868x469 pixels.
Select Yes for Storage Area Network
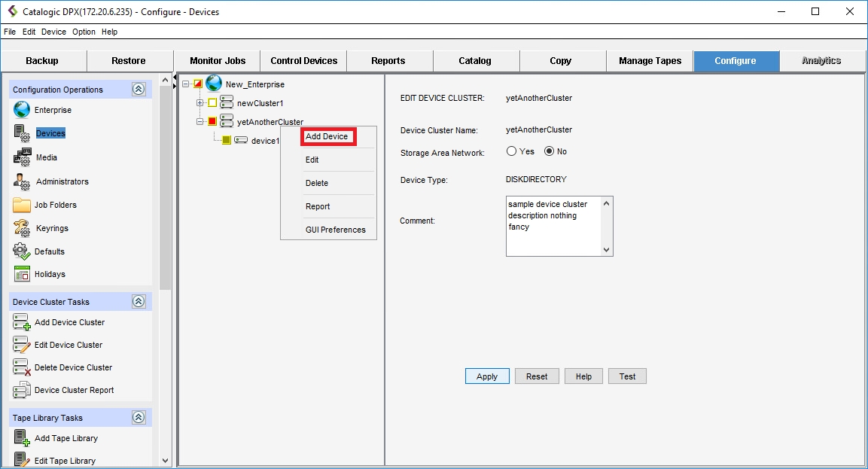tap(512, 151)
